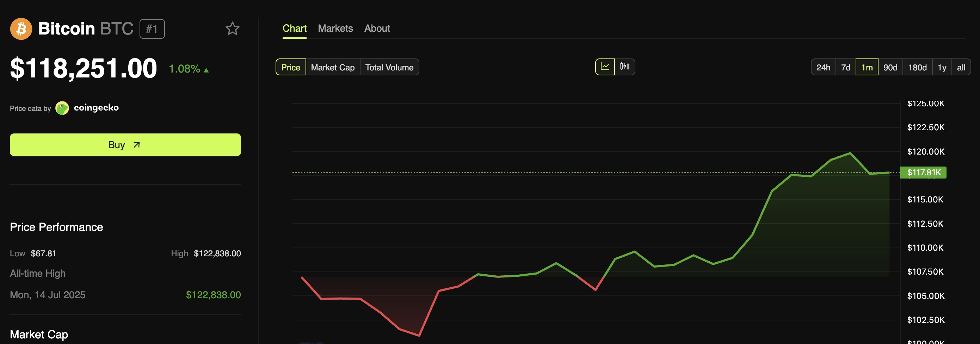Set chart range to all

tap(961, 67)
